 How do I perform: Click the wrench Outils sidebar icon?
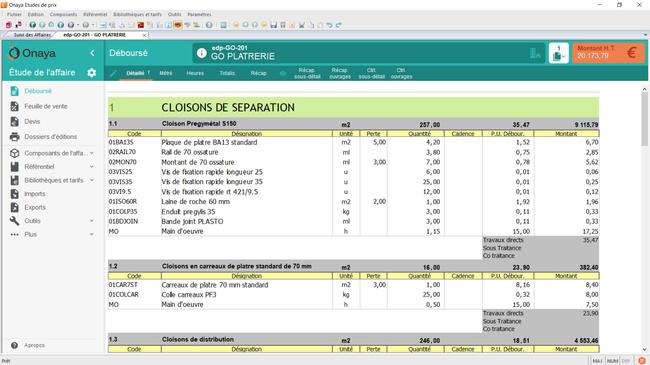15,221
